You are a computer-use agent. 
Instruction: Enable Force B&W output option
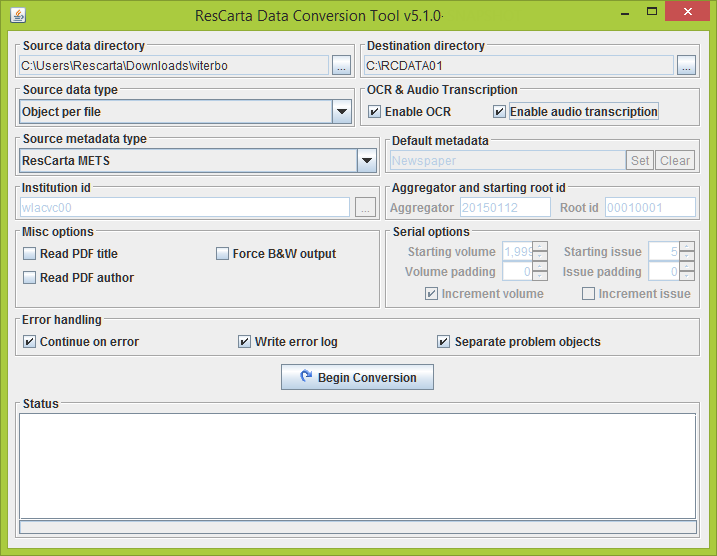point(222,253)
